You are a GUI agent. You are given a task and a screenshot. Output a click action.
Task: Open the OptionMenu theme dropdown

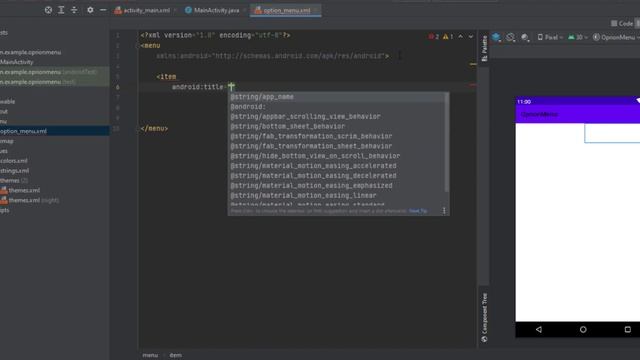pos(616,38)
